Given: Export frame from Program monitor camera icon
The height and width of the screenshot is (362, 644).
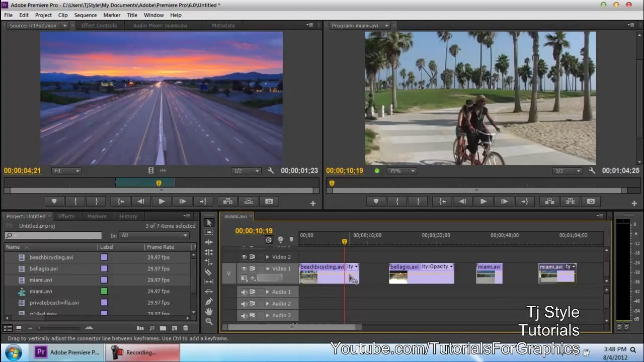Looking at the screenshot, I should tap(591, 202).
